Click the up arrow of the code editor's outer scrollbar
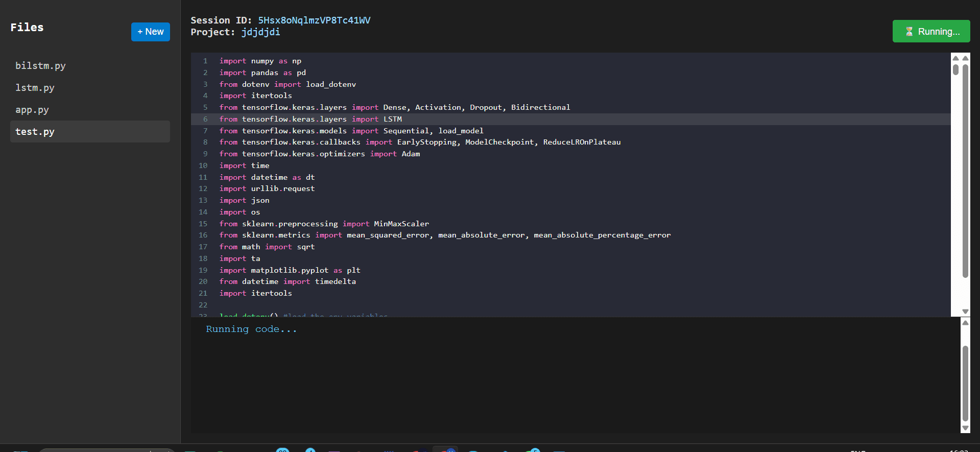The width and height of the screenshot is (980, 452). click(x=965, y=58)
